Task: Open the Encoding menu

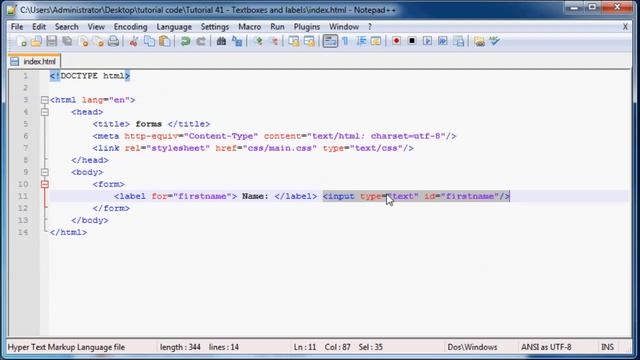Action: click(131, 27)
